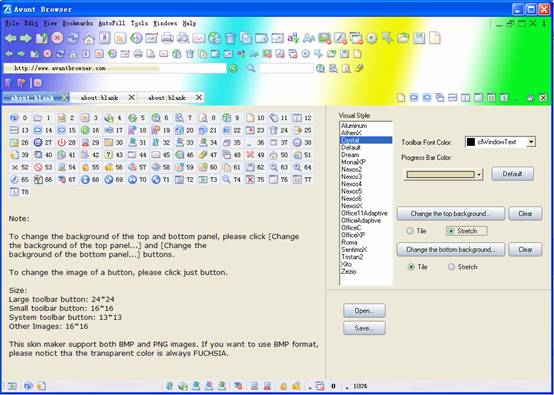Open the File menu

(12, 24)
